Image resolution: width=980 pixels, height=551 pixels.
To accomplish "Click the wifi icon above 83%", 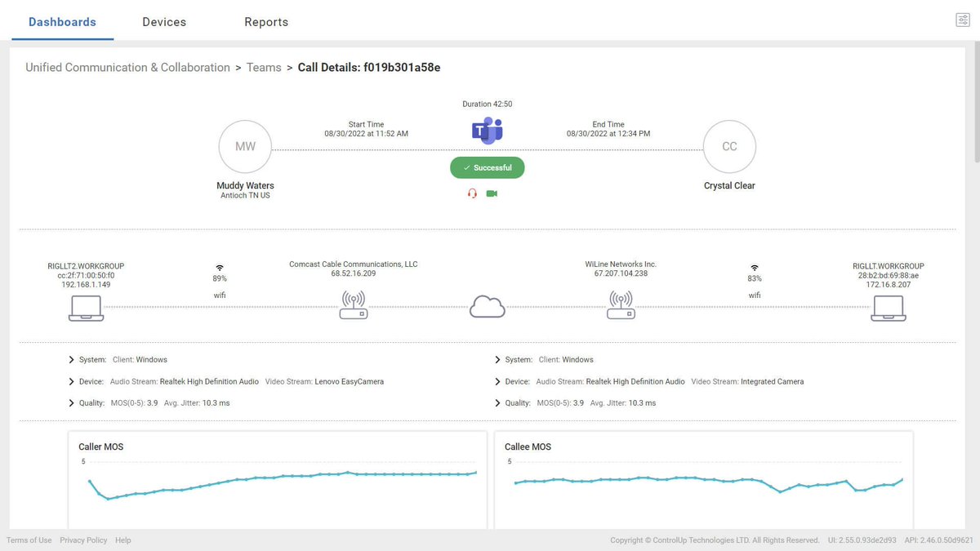I will tap(755, 268).
